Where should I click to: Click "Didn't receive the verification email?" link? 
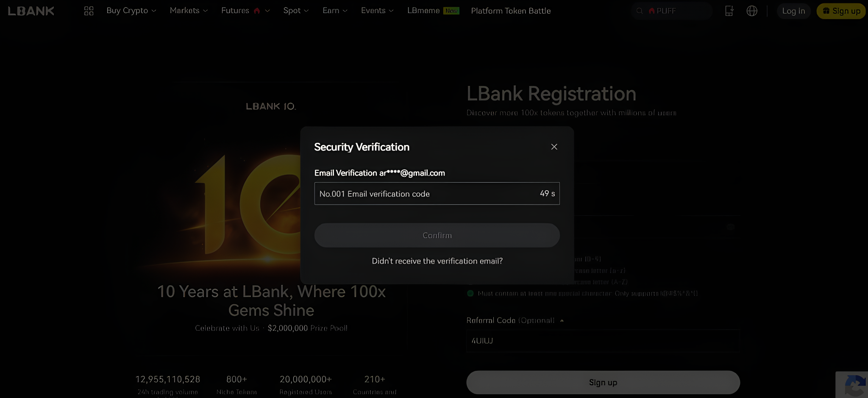coord(437,261)
